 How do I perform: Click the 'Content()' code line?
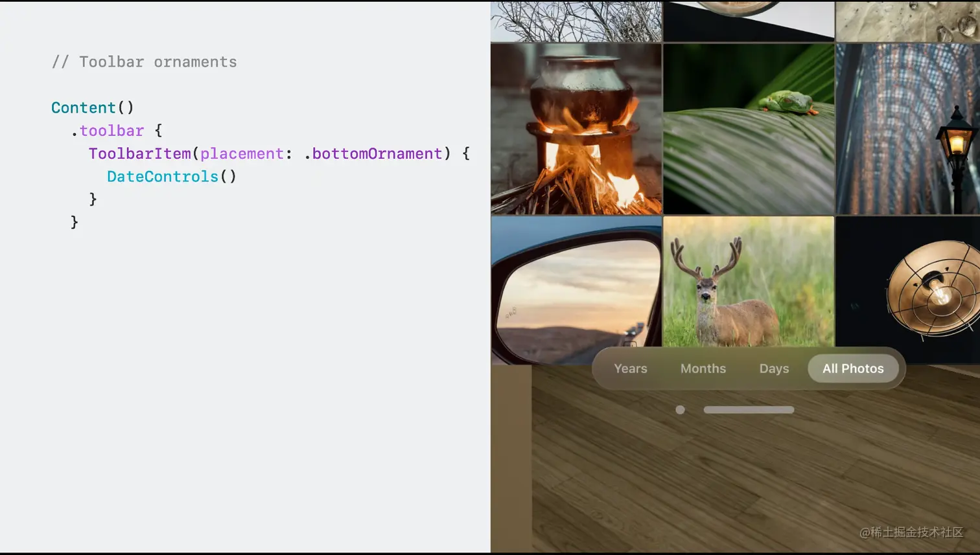[x=93, y=108]
